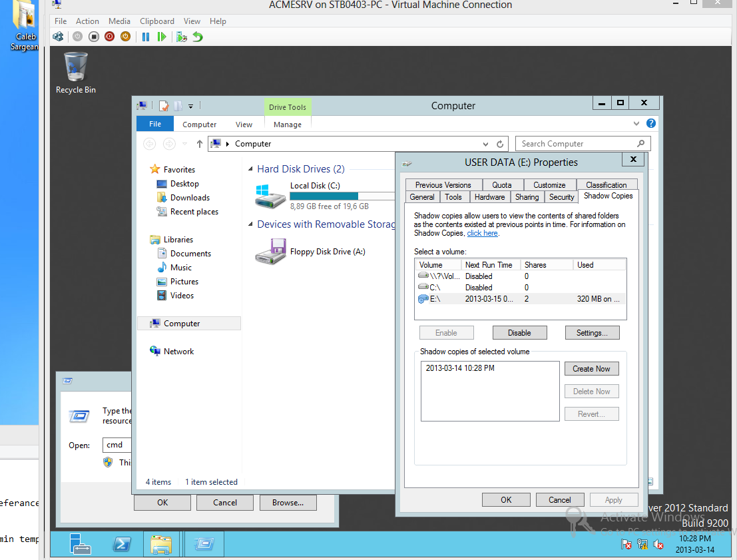Open Server Manager from the taskbar

point(80,545)
